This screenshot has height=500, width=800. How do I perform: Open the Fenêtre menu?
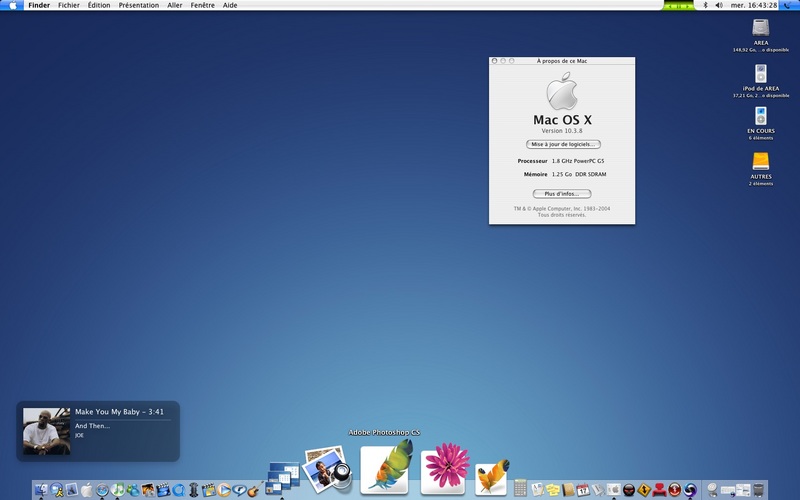[203, 5]
